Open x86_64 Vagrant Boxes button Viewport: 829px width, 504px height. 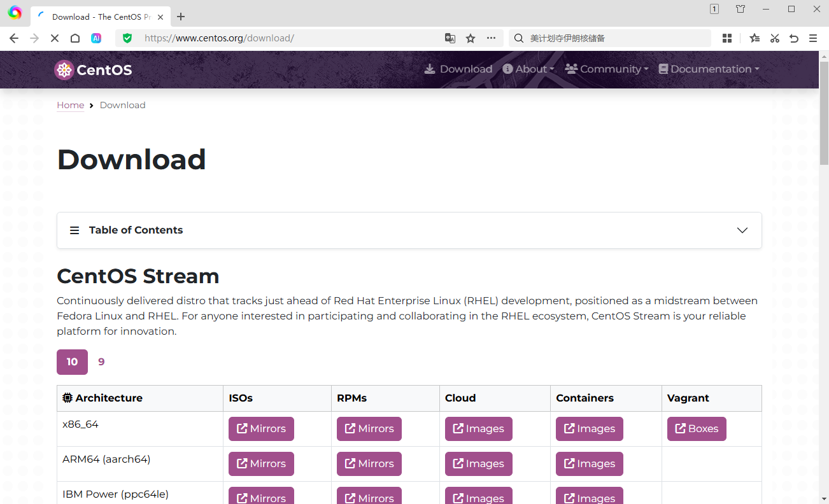click(x=697, y=429)
